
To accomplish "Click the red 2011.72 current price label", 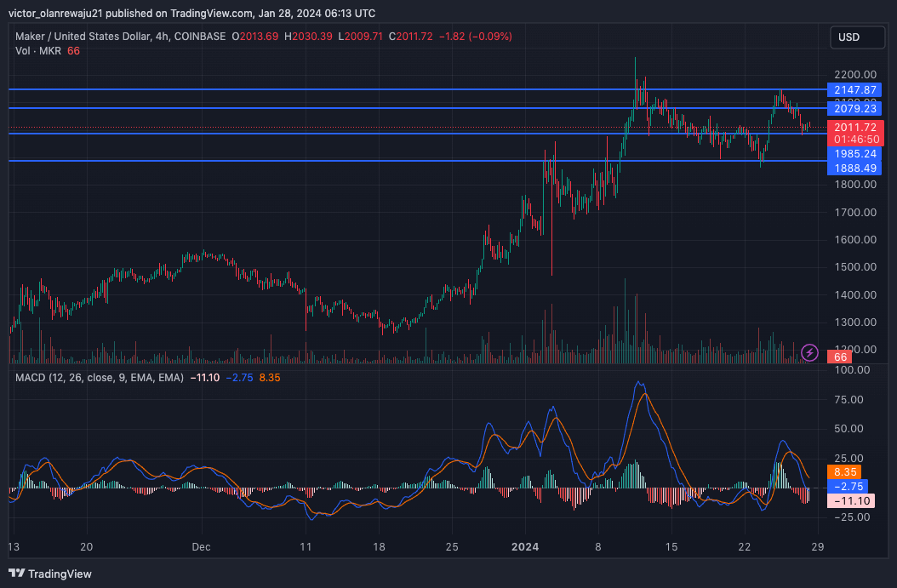I will (854, 127).
